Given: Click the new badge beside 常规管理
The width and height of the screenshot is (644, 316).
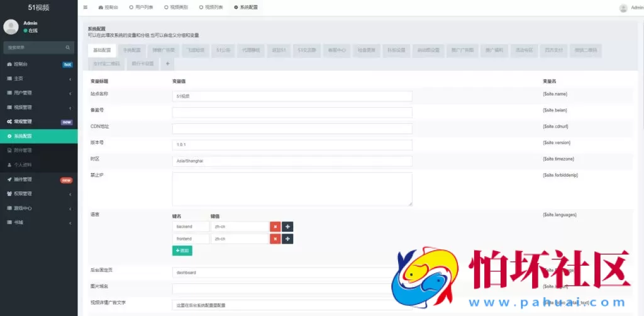Looking at the screenshot, I should 67,122.
